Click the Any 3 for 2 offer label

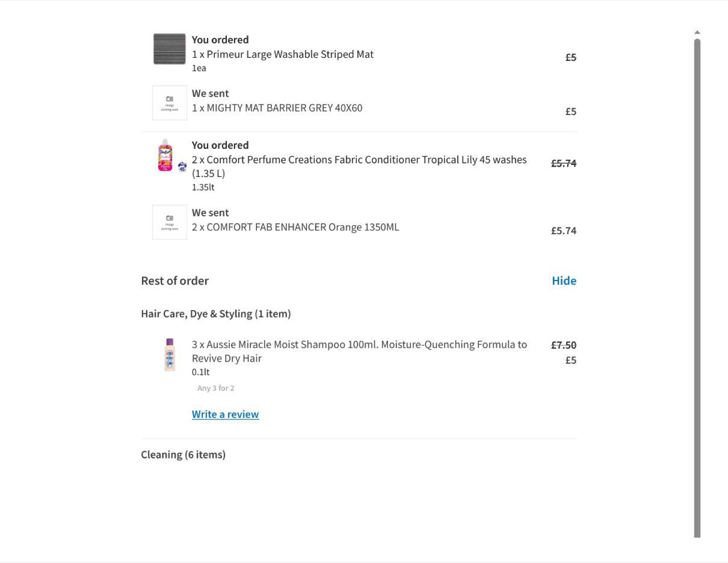216,388
